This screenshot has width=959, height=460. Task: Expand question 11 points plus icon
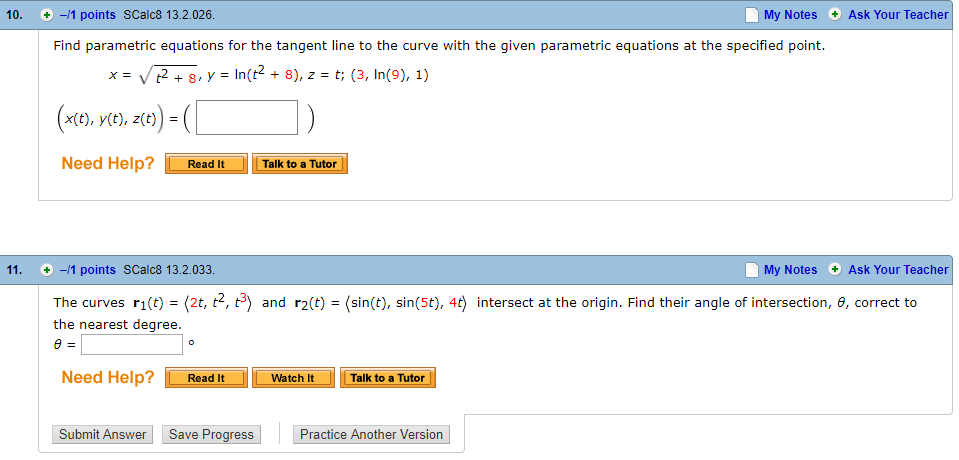(46, 270)
